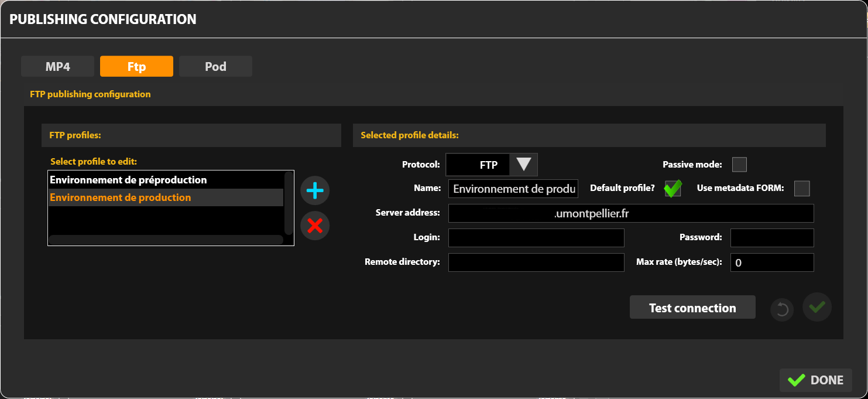Delete selected FTP profile with red X
Screen dimensions: 868x399
[315, 226]
